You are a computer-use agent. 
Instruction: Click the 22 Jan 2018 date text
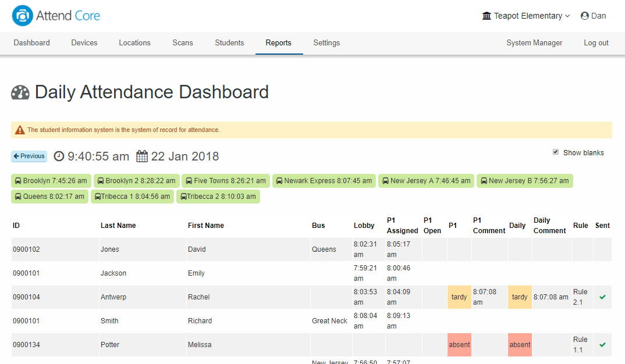point(185,156)
